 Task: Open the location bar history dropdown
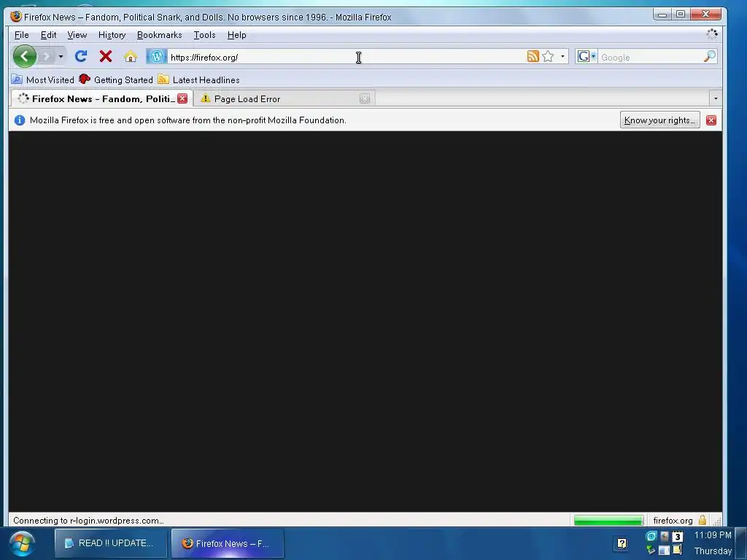tap(562, 56)
